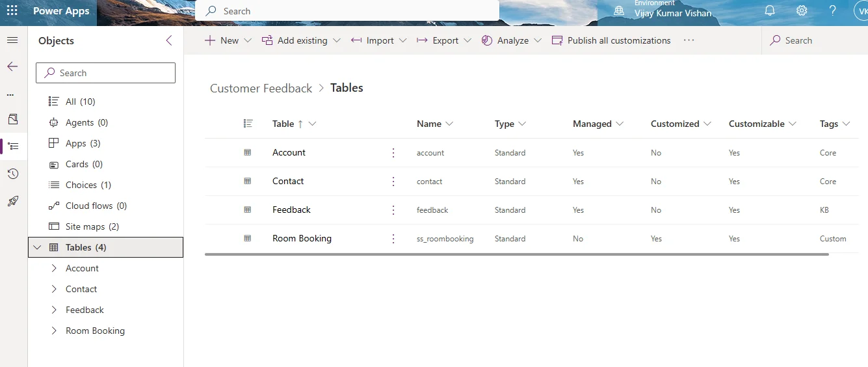Open the Account table link
This screenshot has height=367, width=868.
289,152
